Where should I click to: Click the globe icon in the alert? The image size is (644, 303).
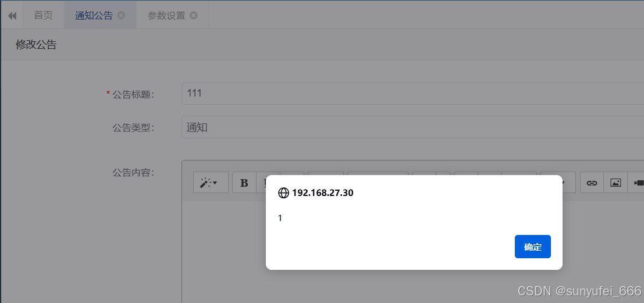pos(283,193)
